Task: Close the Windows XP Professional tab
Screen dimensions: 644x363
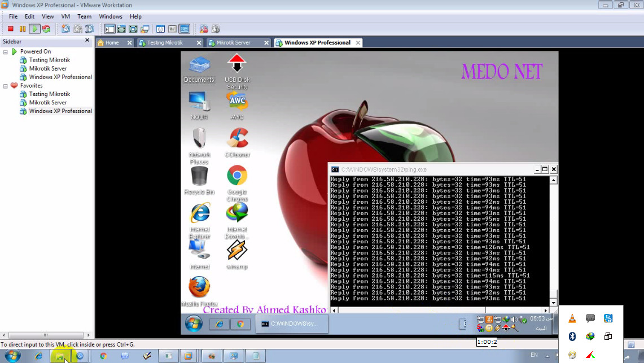Action: [x=358, y=43]
